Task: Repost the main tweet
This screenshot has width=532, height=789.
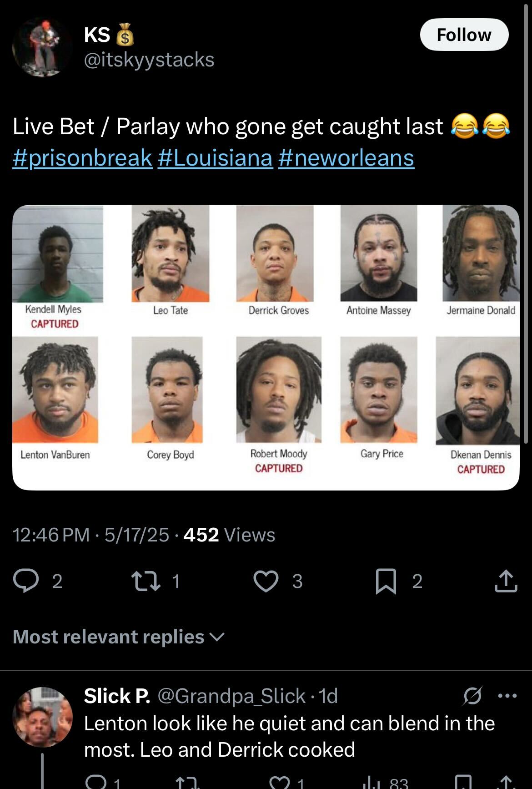Action: 145,581
